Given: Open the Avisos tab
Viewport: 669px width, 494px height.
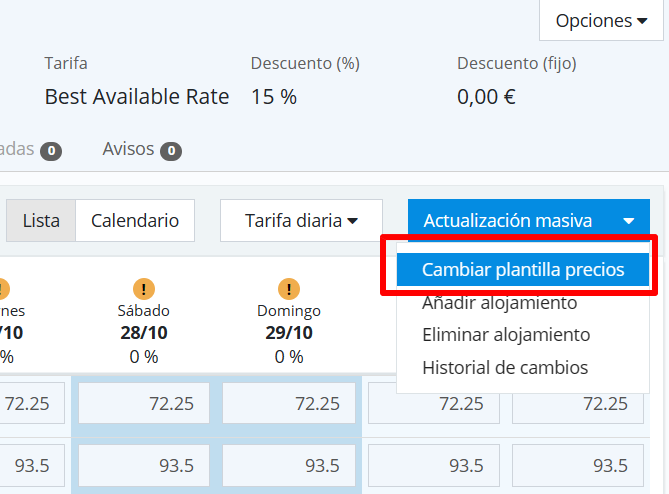Looking at the screenshot, I should 129,150.
